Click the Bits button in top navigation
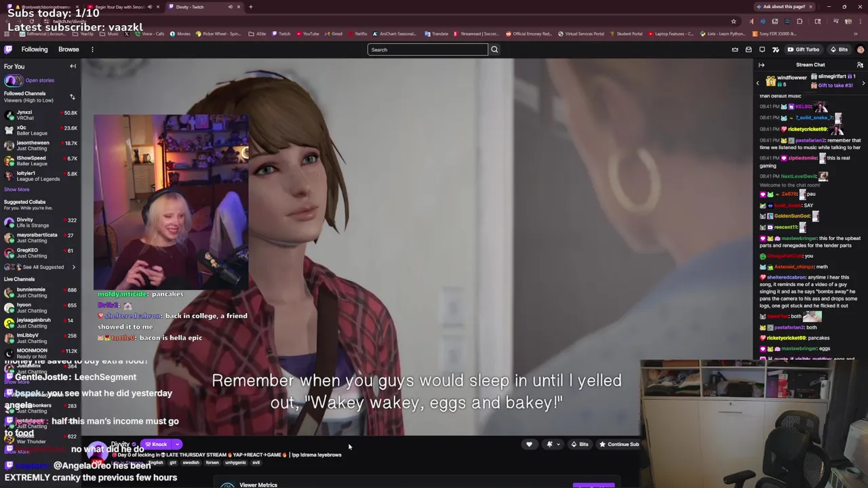Viewport: 868px width, 488px height. (839, 49)
